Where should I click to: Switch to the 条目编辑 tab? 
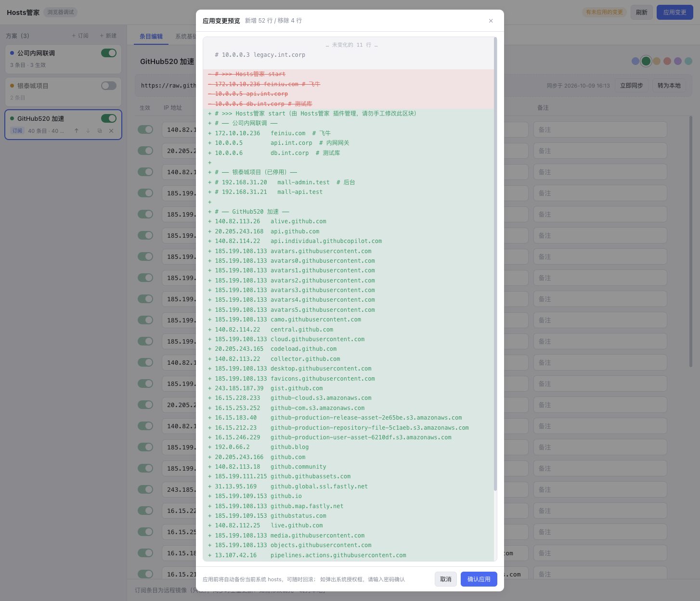(151, 37)
